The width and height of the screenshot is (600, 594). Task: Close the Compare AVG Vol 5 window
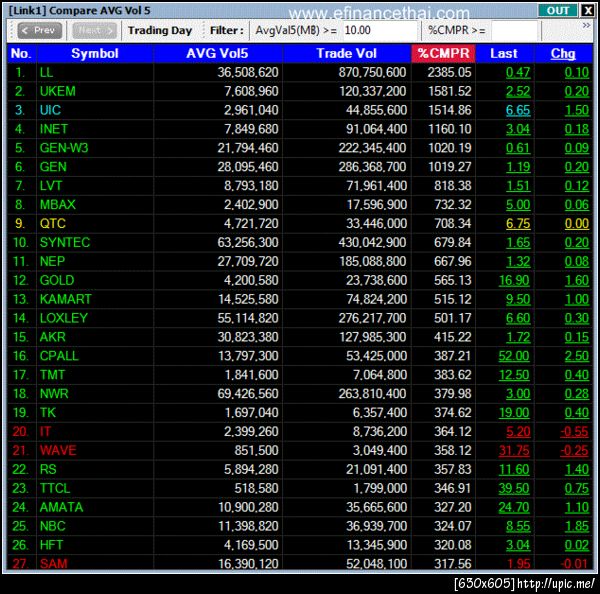click(x=587, y=10)
